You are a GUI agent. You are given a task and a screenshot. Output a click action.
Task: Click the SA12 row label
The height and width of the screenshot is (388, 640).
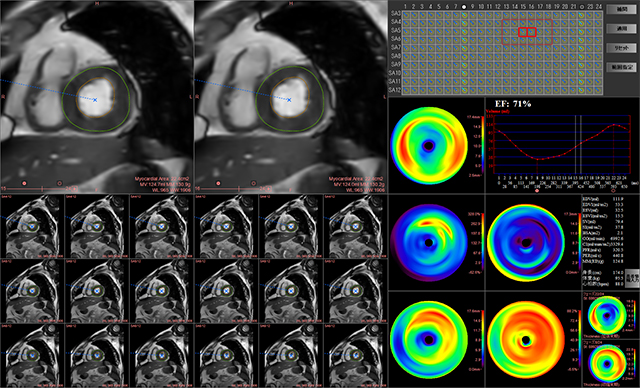click(x=395, y=90)
